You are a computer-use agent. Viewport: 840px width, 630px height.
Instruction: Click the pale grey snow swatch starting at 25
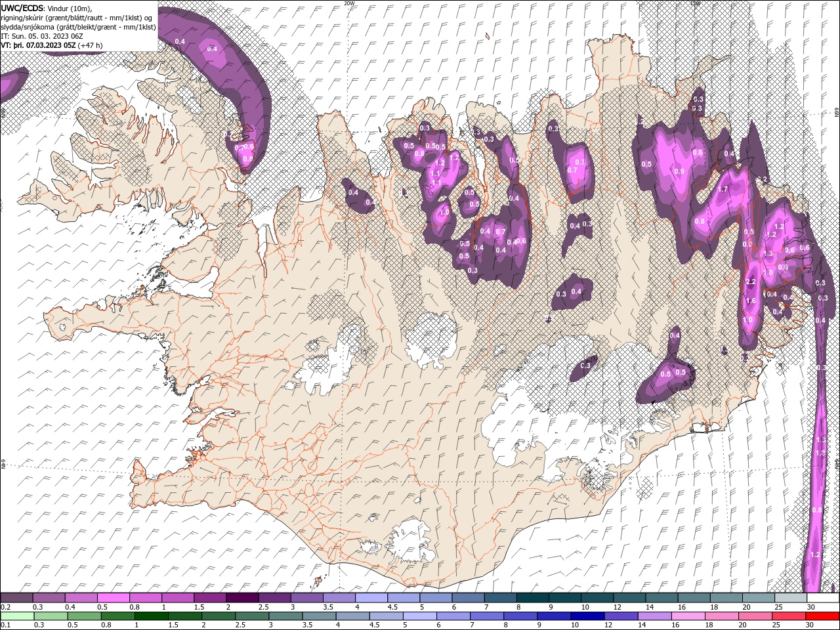tap(790, 598)
